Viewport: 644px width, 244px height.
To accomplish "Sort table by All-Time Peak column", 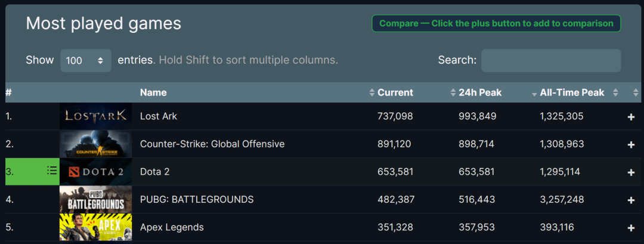I will pos(571,92).
